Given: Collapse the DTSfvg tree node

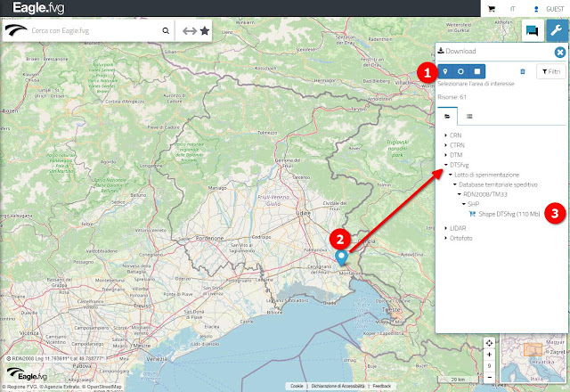Looking at the screenshot, I should (x=446, y=165).
